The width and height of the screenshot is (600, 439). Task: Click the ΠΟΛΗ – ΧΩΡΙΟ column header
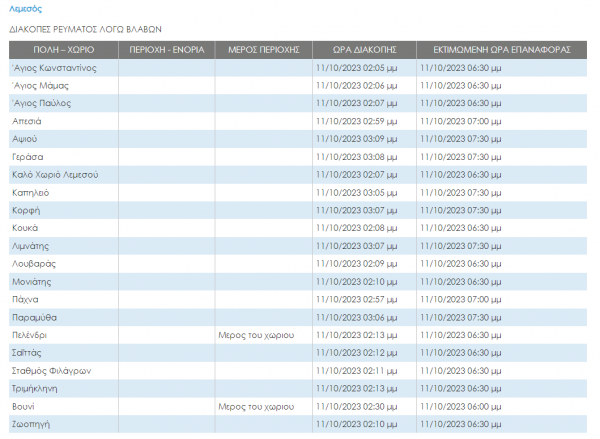pyautogui.click(x=64, y=50)
